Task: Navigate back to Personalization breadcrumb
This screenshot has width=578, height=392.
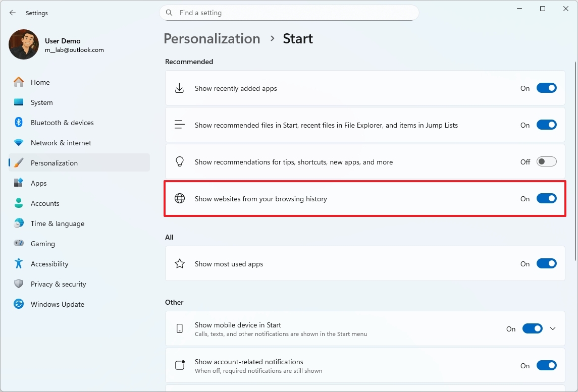Action: click(x=212, y=39)
